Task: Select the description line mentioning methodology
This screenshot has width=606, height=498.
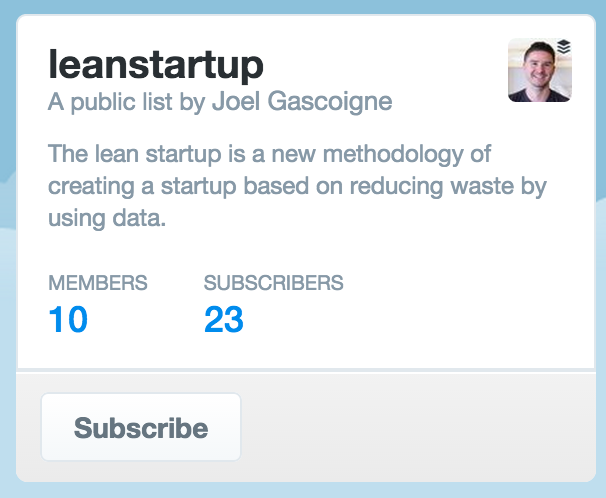Action: tap(269, 154)
